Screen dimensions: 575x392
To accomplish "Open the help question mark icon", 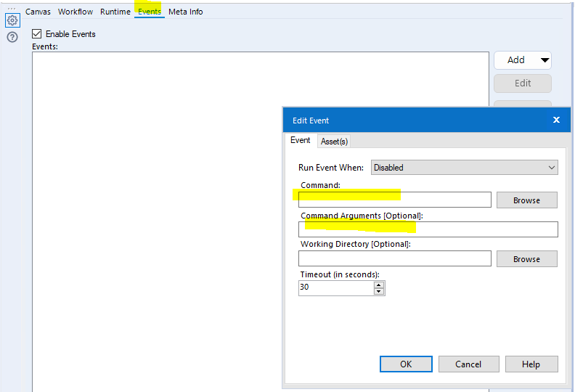I will pyautogui.click(x=12, y=37).
